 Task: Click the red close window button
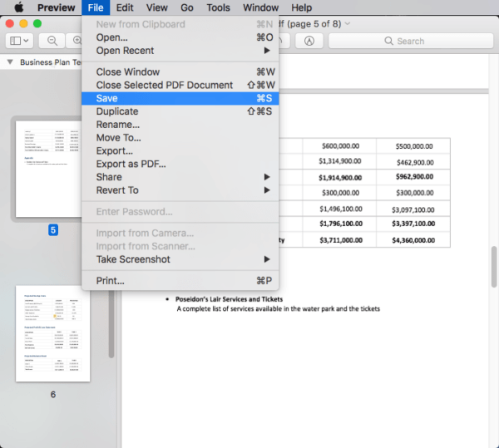(9, 23)
